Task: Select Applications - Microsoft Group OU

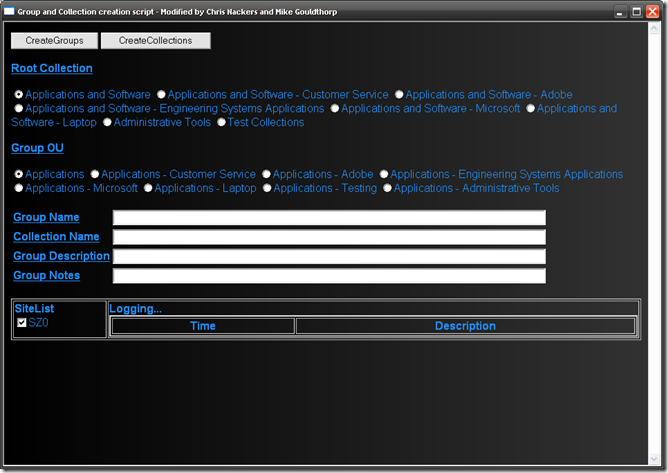Action: point(19,188)
